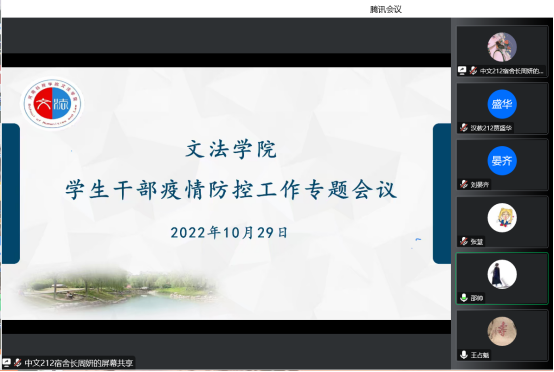Select the blue 晏齐 avatar tile
The height and width of the screenshot is (372, 554).
(x=502, y=161)
